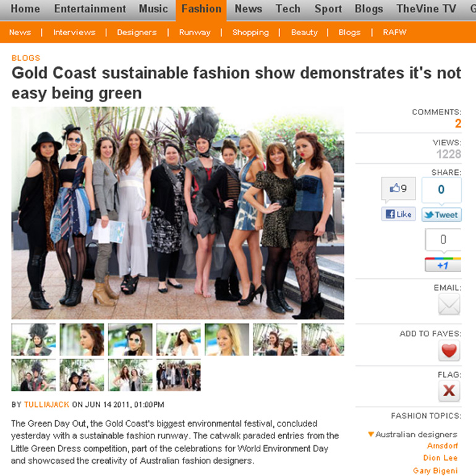Flag the article with red X icon
The image size is (476, 476).
[x=449, y=391]
